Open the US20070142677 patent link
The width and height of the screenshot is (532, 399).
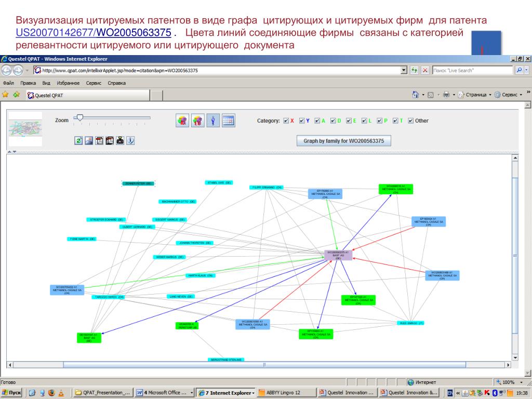[x=55, y=33]
